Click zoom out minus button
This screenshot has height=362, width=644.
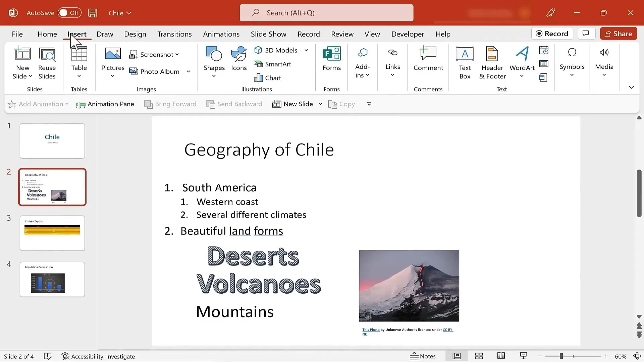540,356
